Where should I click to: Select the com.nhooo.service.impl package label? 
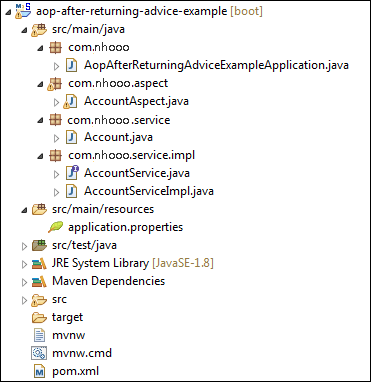132,155
